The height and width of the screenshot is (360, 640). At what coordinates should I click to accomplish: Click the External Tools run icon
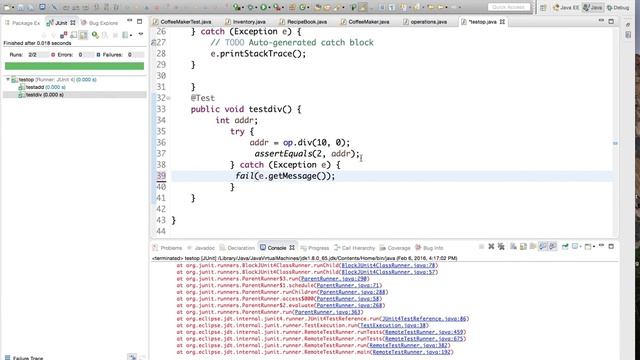coord(277,7)
